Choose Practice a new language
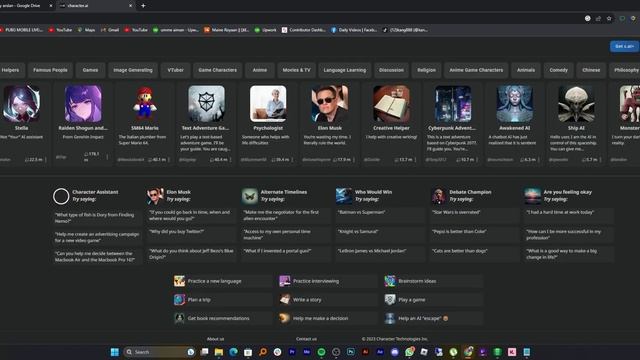The height and width of the screenshot is (360, 640). click(222, 281)
